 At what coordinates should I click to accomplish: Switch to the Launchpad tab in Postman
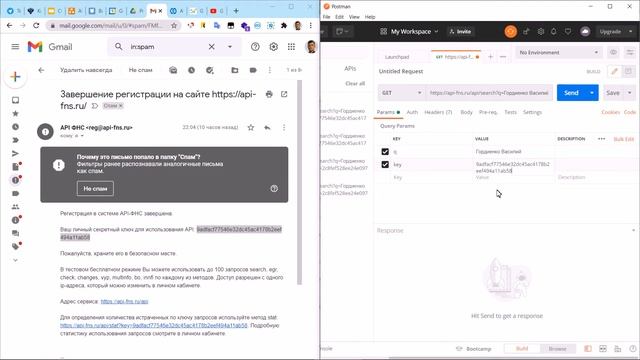397,57
